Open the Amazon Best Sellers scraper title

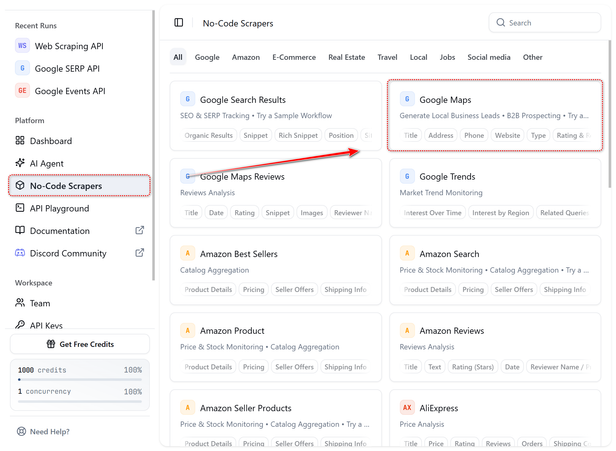point(238,254)
